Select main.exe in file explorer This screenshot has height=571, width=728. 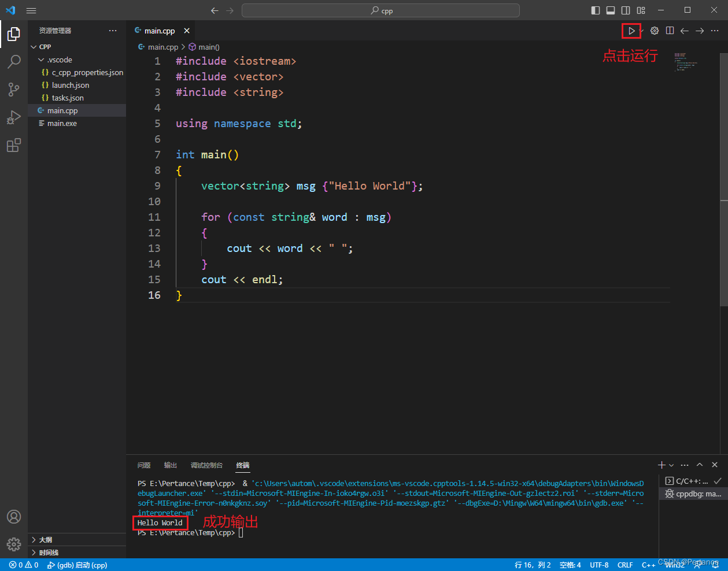(77, 123)
